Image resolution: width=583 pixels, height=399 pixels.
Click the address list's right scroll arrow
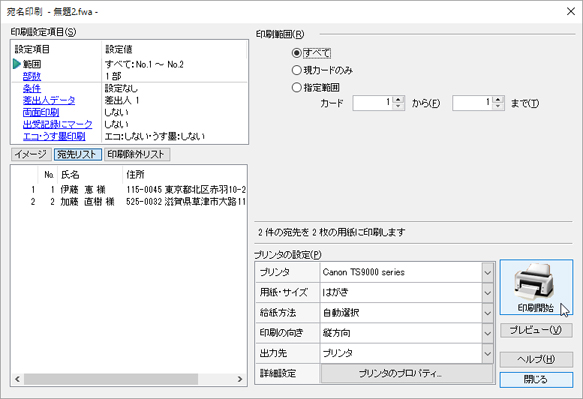click(x=240, y=379)
